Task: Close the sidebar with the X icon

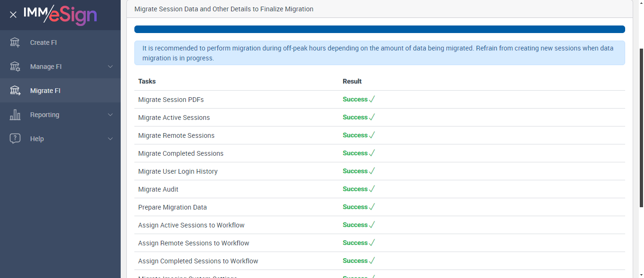Action: [x=13, y=15]
